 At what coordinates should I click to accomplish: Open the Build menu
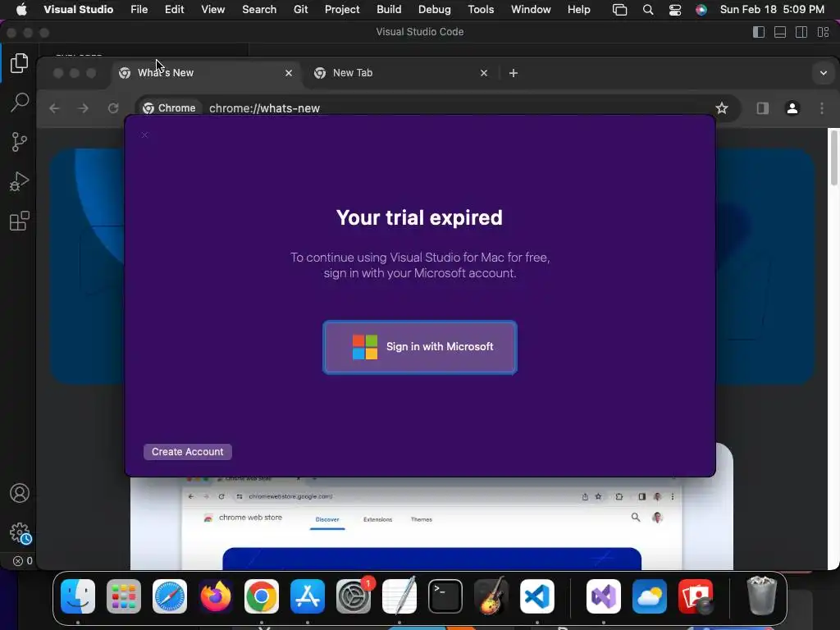click(x=389, y=10)
